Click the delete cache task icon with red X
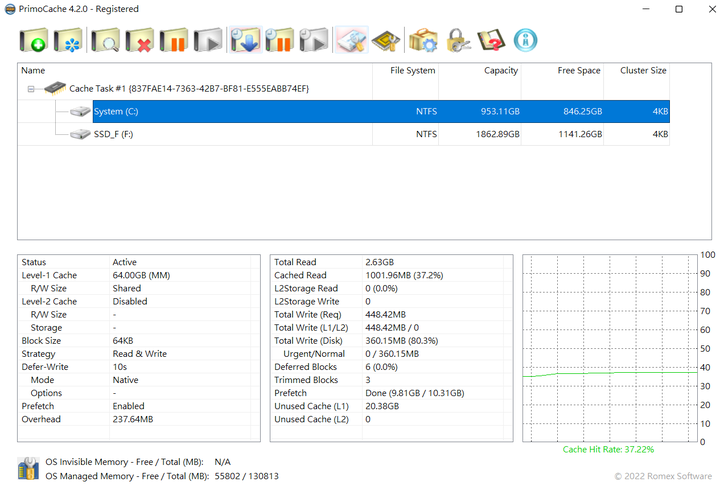The height and width of the screenshot is (486, 720). pos(140,40)
